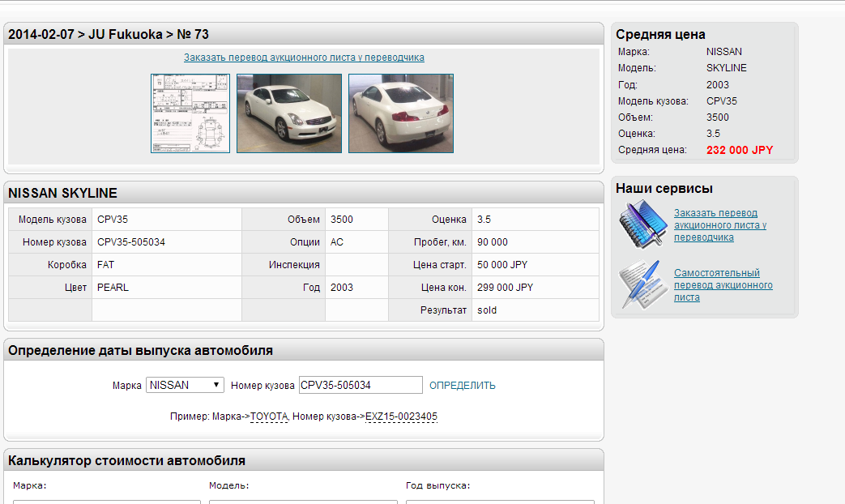Click the header 2014-02-07 > JU Fukuoka > № 73

(109, 35)
